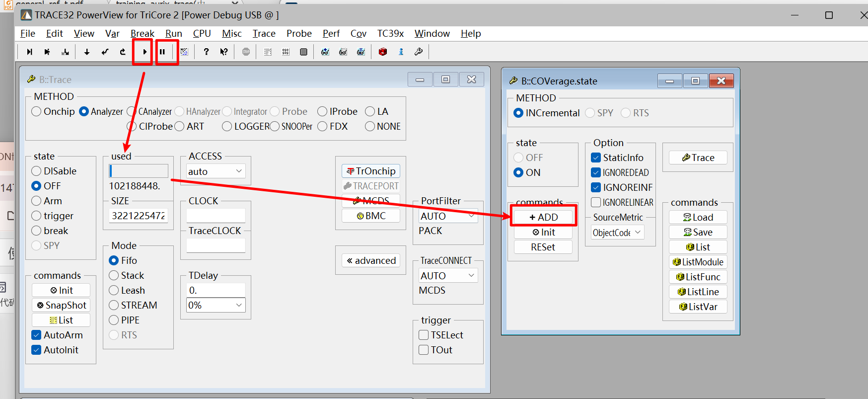Open the File menu
The image size is (868, 399).
28,33
